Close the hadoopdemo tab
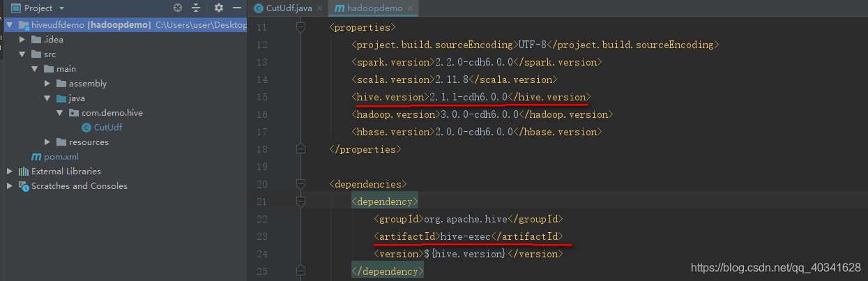The width and height of the screenshot is (868, 281). [411, 8]
